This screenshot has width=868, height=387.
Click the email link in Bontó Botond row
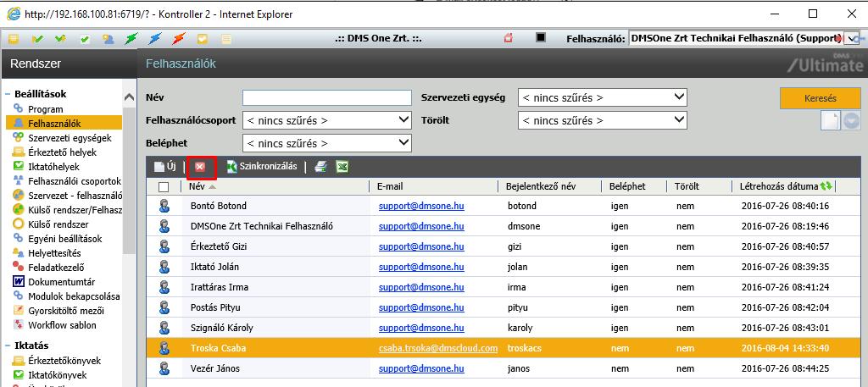click(x=421, y=206)
